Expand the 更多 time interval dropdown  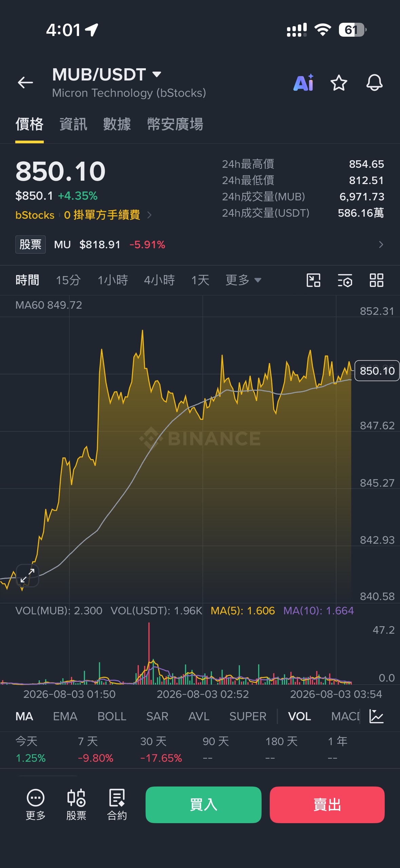tap(244, 280)
